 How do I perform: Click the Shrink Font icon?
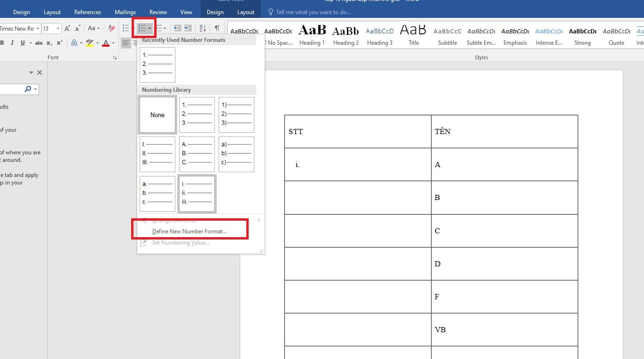point(78,28)
